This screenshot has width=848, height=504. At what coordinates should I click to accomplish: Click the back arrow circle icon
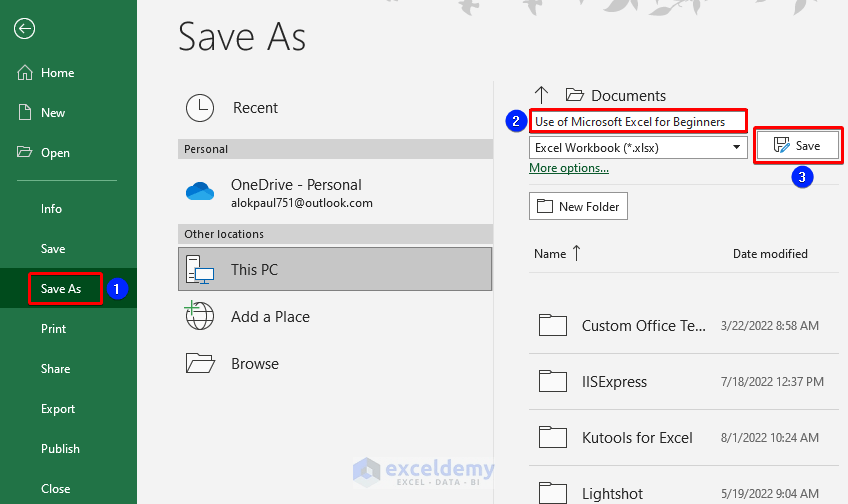click(24, 29)
